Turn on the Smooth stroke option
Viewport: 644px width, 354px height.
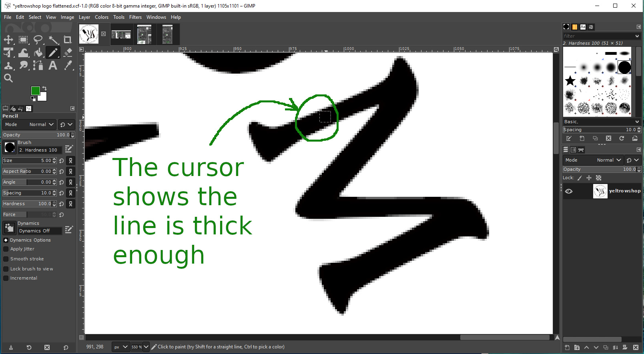(6, 259)
